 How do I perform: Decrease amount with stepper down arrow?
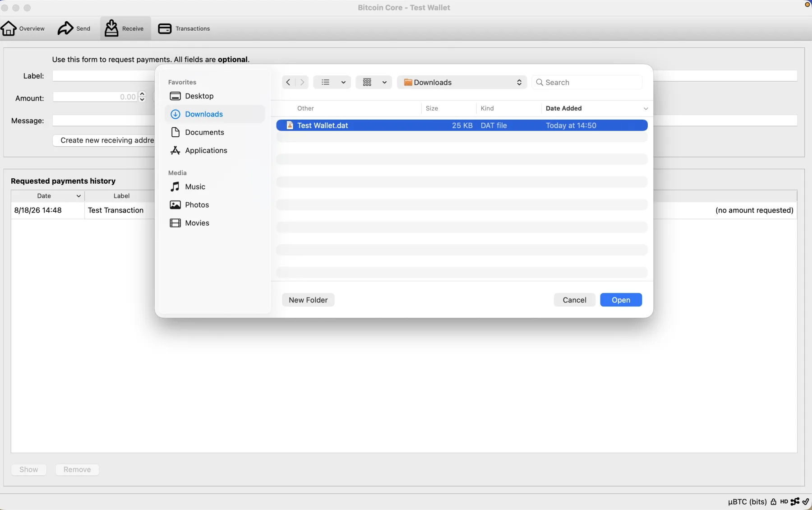coord(142,99)
